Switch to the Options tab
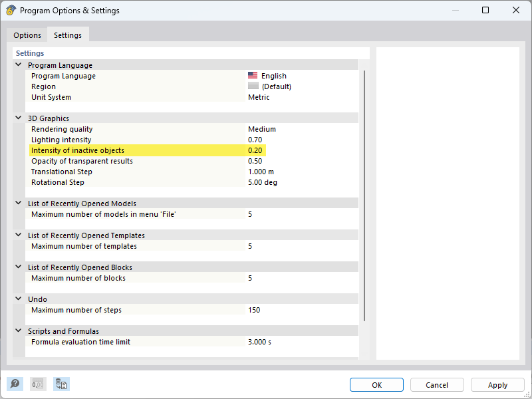The height and width of the screenshot is (399, 532). (x=27, y=35)
